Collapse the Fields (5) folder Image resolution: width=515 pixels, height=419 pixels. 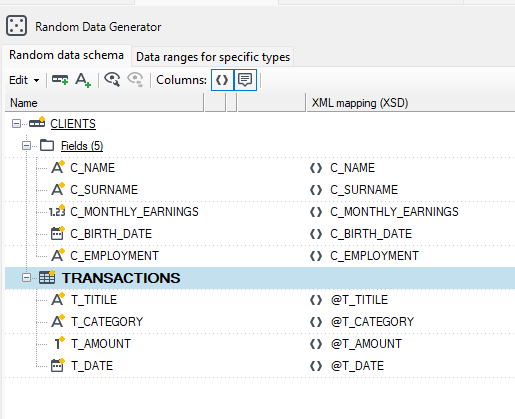[26, 146]
